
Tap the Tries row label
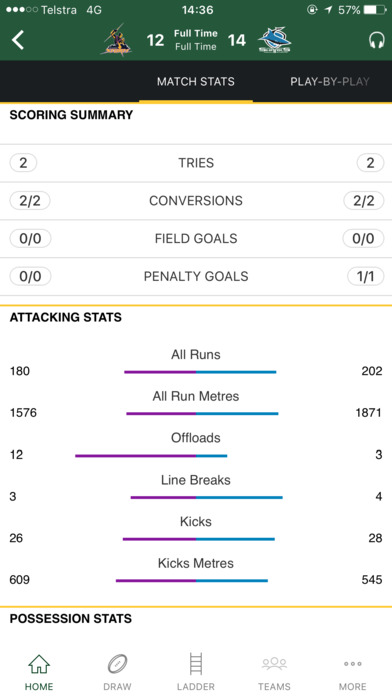196,163
